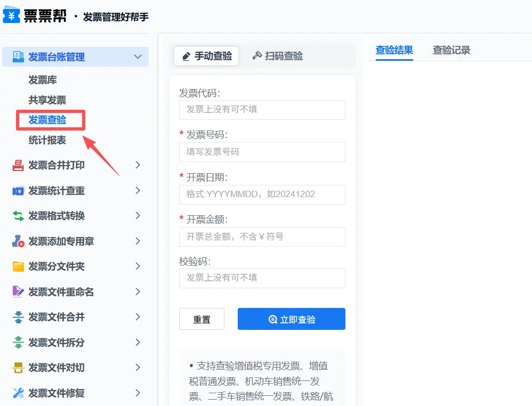Go to 统计报表 in the sidebar

47,140
